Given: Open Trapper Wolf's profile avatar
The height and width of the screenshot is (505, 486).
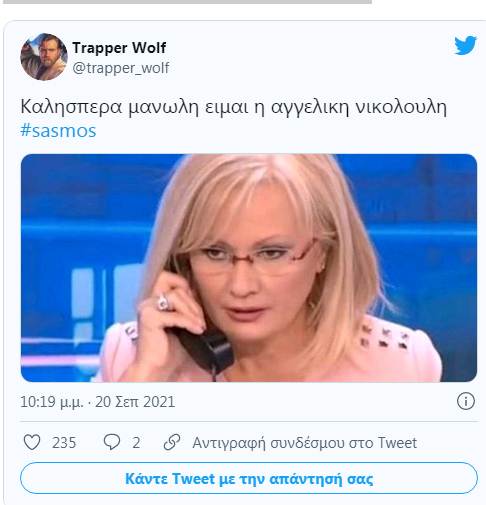Looking at the screenshot, I should (x=44, y=57).
